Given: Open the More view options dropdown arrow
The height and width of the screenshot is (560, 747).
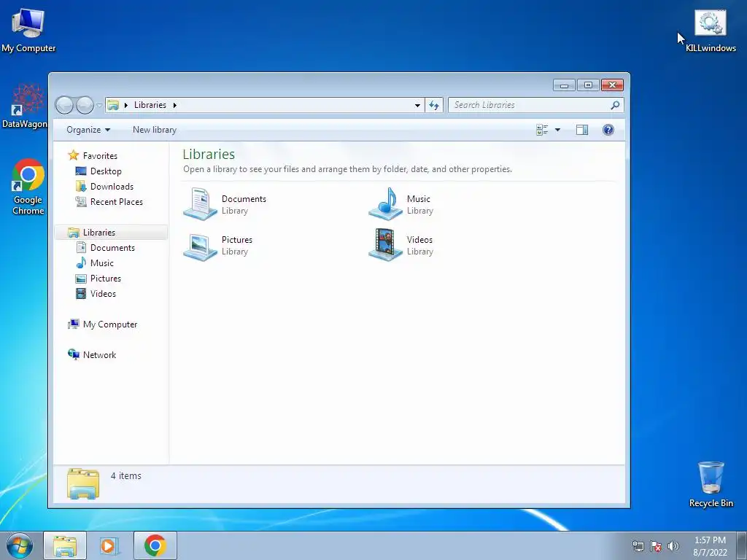Looking at the screenshot, I should [557, 130].
